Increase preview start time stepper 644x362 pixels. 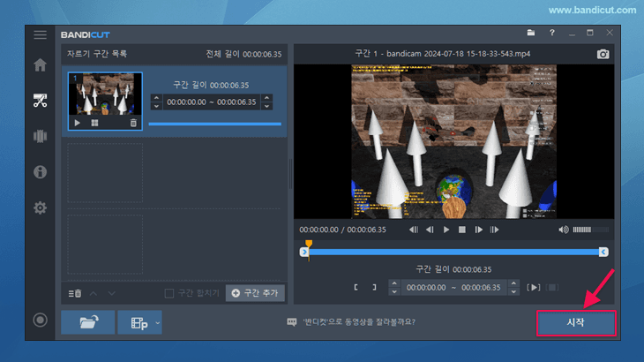click(x=394, y=283)
